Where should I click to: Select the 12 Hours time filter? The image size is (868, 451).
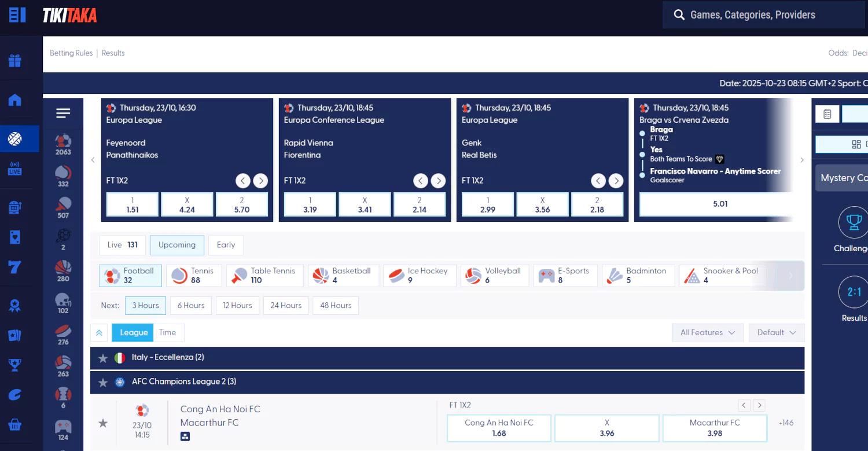click(x=237, y=306)
